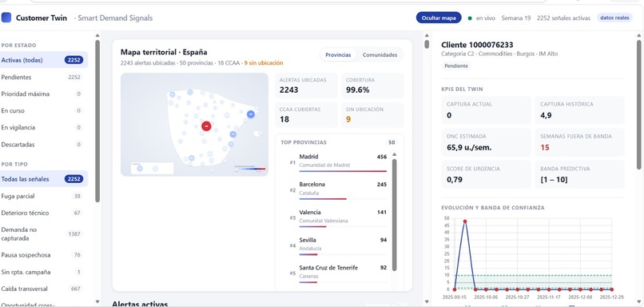Viewport: 644px width, 307px height.
Task: Filter signals by Caída transversal
Action: coord(44,289)
